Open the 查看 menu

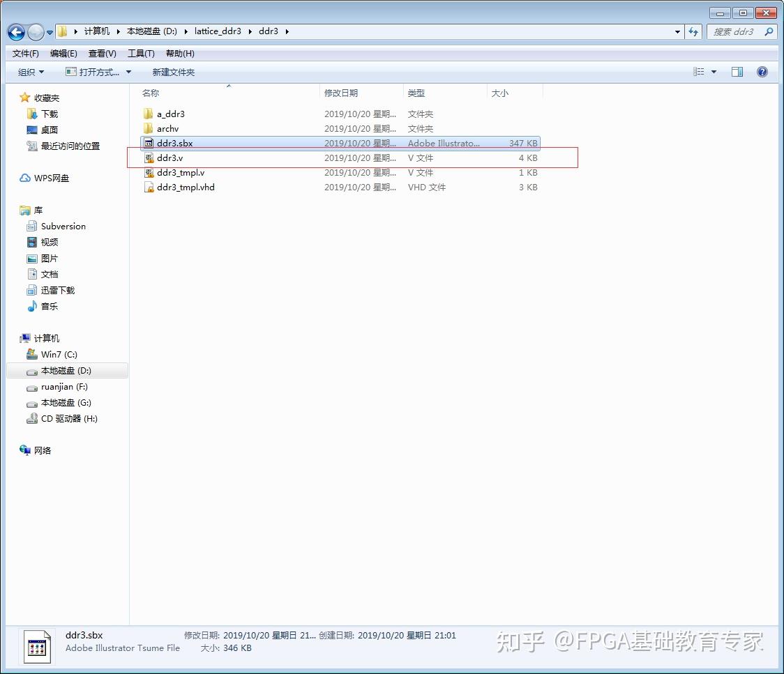tap(101, 53)
